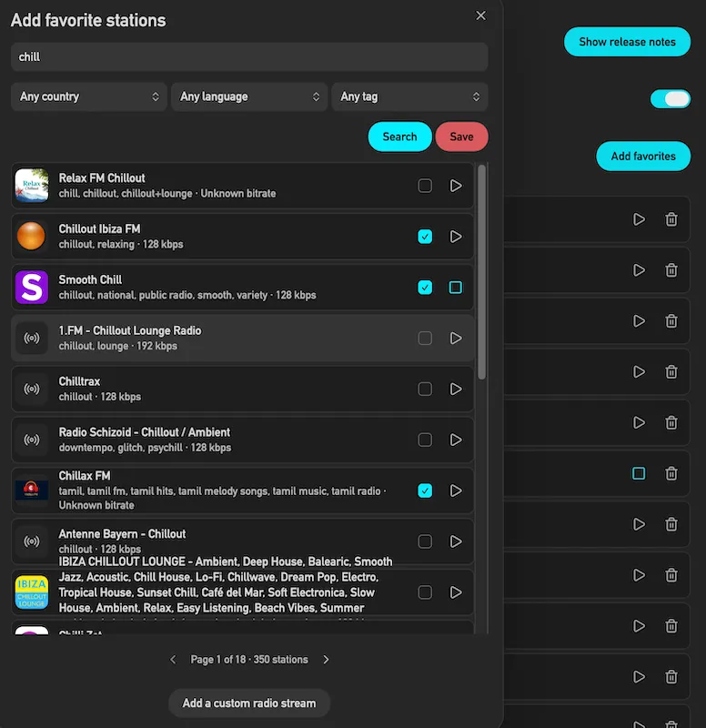Click Add a custom radio stream
Screen dimensions: 706x728
coord(248,703)
